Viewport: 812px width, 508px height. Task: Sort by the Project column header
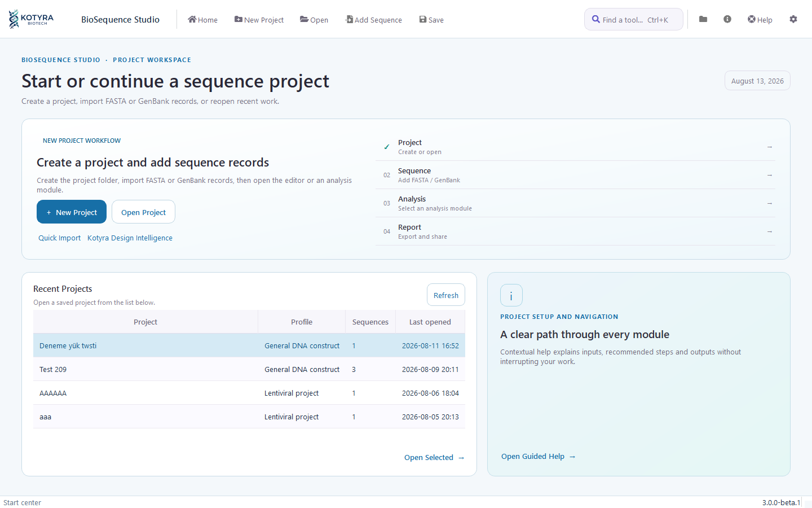pyautogui.click(x=145, y=322)
